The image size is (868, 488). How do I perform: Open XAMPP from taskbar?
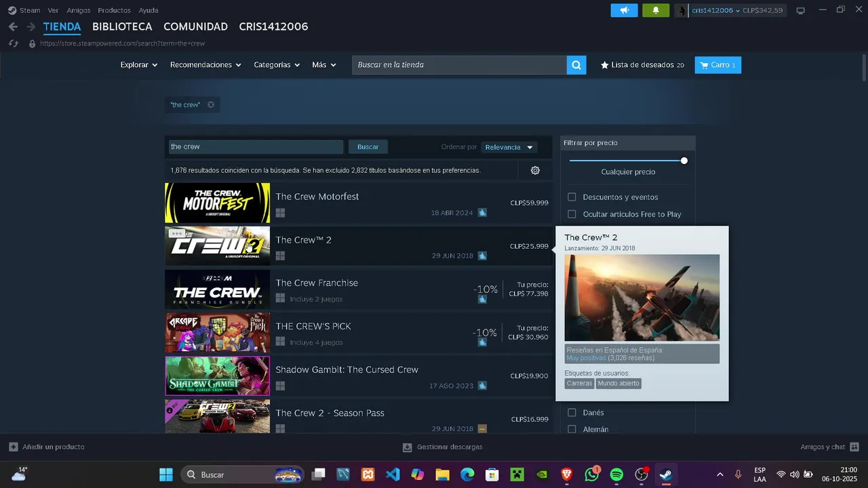click(368, 474)
